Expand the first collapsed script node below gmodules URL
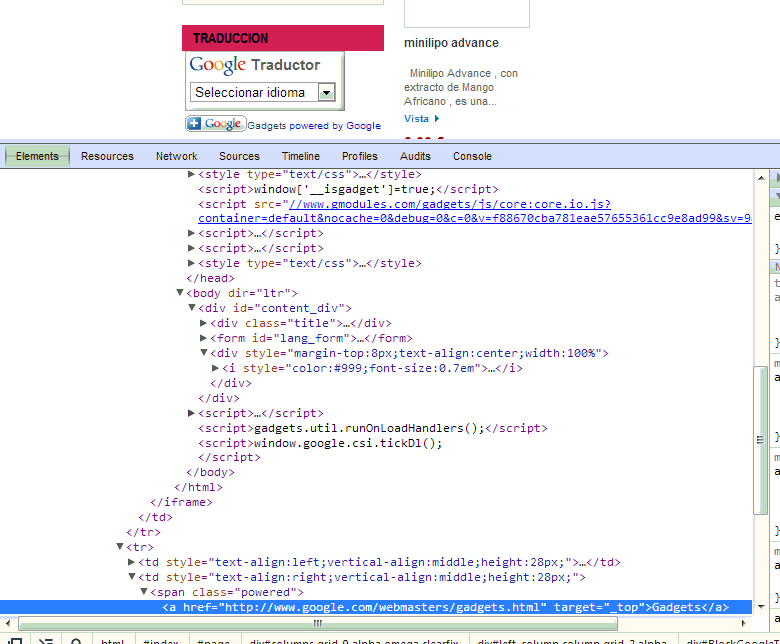This screenshot has height=644, width=780. pos(191,233)
